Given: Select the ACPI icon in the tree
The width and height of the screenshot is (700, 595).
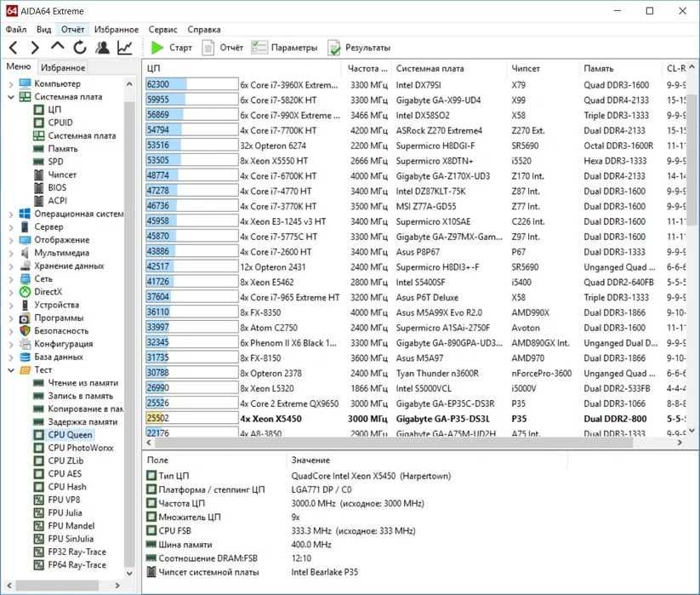Looking at the screenshot, I should 39,201.
